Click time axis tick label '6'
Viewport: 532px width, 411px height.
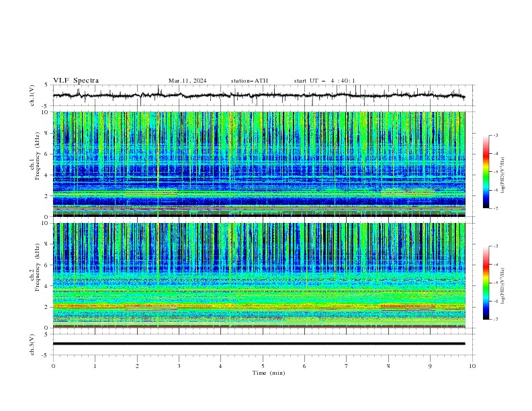(x=304, y=366)
